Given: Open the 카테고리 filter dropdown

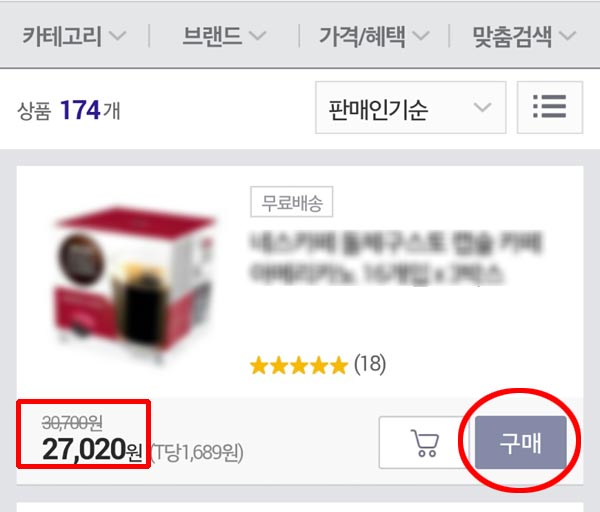Looking at the screenshot, I should [74, 36].
